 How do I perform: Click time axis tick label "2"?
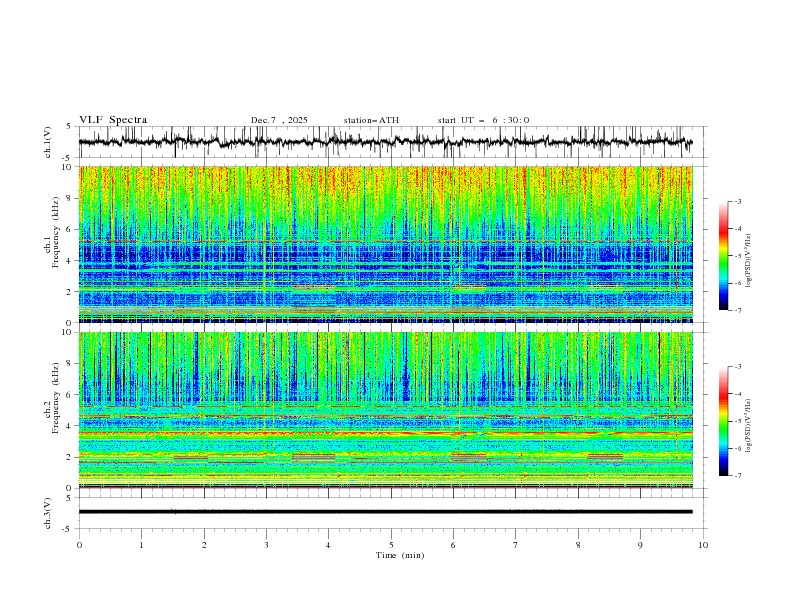204,545
